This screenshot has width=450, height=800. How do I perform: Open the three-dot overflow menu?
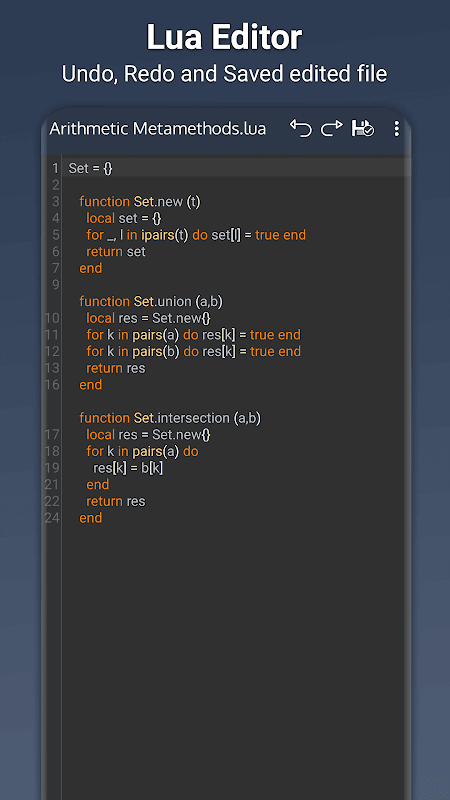[396, 128]
